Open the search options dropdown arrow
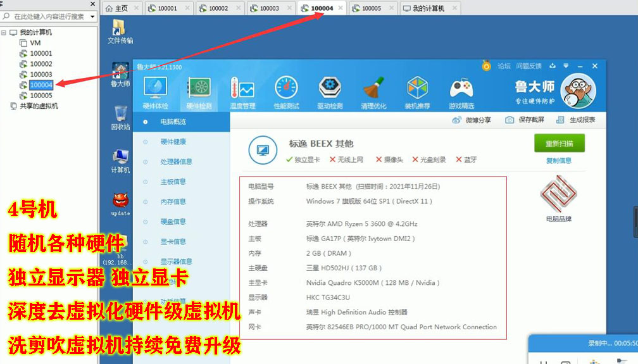This screenshot has width=638, height=364. [93, 16]
